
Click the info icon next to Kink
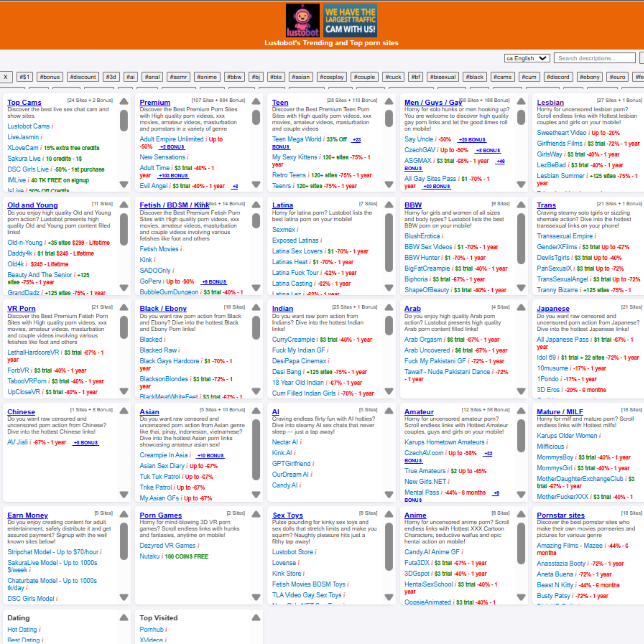click(155, 260)
